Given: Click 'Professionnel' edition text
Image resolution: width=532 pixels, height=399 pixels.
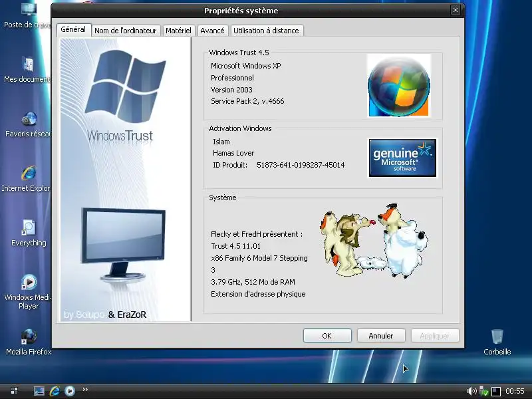Looking at the screenshot, I should tap(232, 78).
